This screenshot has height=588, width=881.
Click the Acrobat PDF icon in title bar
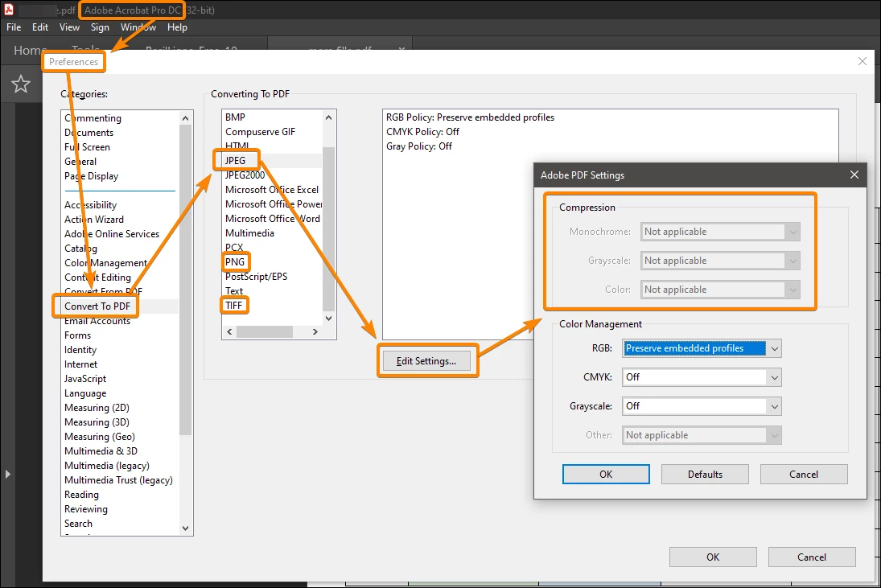tap(8, 10)
